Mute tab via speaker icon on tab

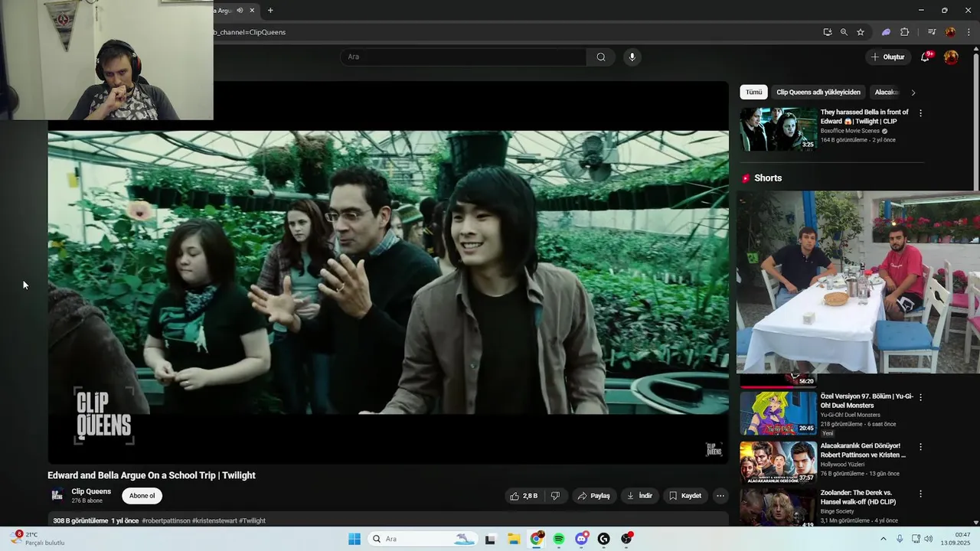240,10
